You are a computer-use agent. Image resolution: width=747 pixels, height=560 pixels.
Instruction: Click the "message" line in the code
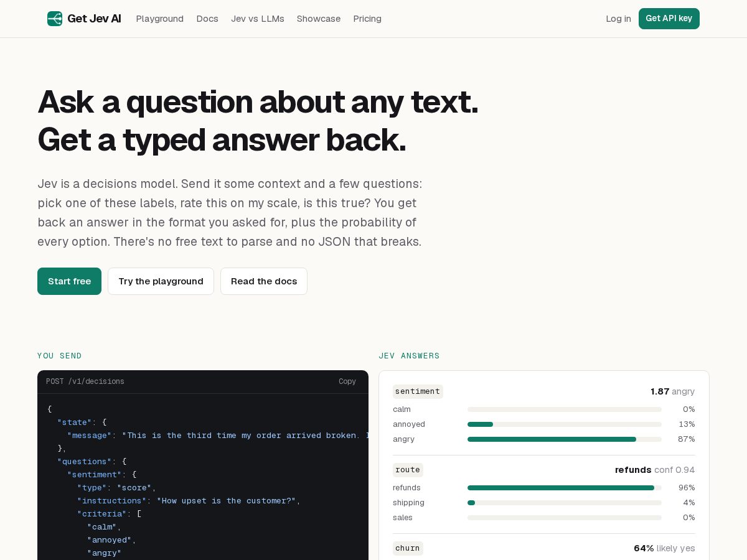pyautogui.click(x=218, y=436)
